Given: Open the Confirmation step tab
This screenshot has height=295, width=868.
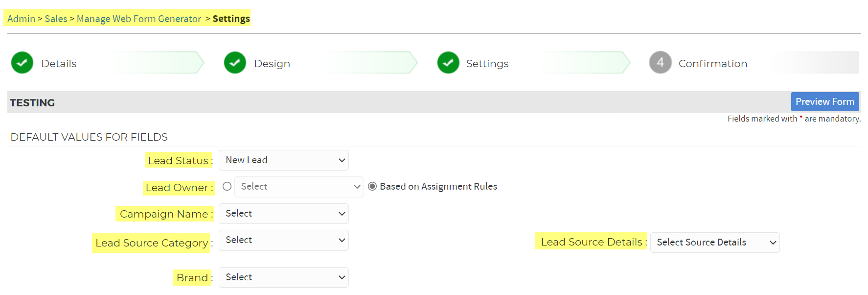Looking at the screenshot, I should tap(713, 64).
